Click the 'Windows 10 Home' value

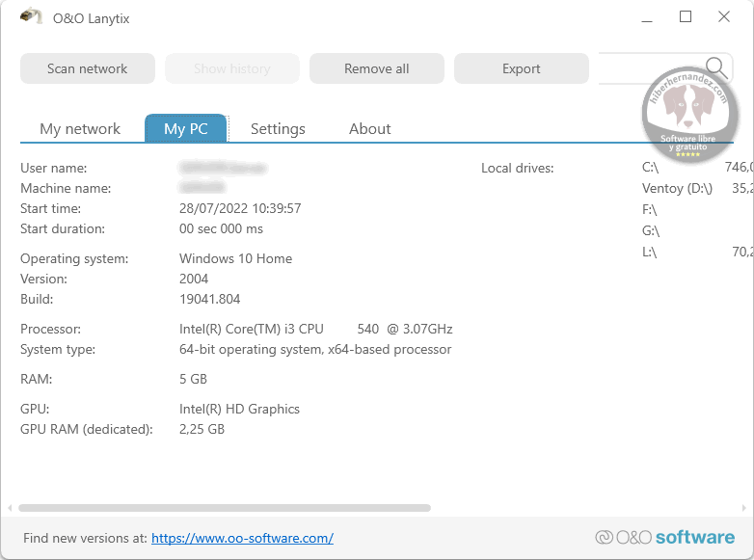pyautogui.click(x=235, y=258)
